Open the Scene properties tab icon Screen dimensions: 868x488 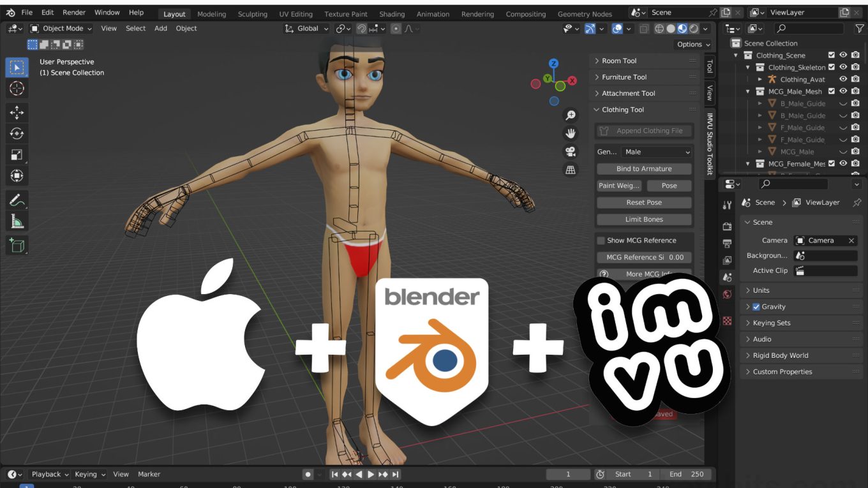[727, 277]
